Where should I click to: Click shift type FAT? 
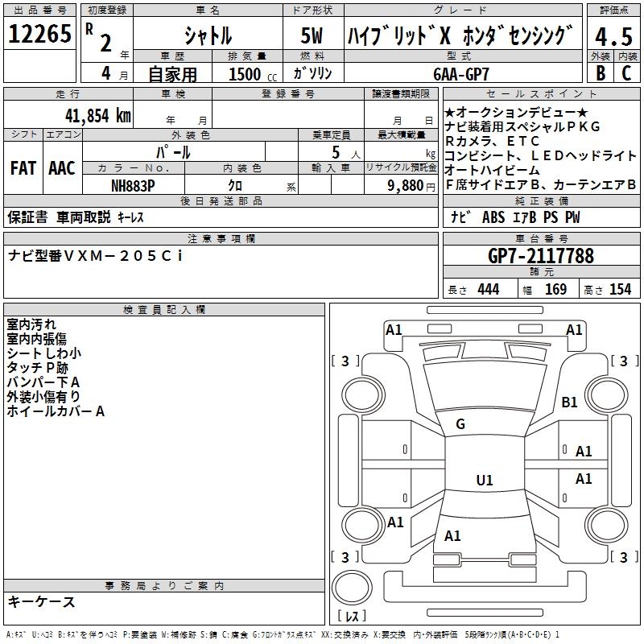[x=23, y=168]
